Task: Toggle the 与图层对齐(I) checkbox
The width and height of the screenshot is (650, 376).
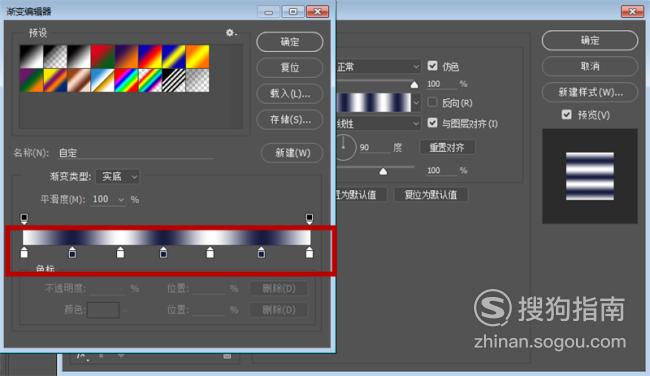Action: 432,123
